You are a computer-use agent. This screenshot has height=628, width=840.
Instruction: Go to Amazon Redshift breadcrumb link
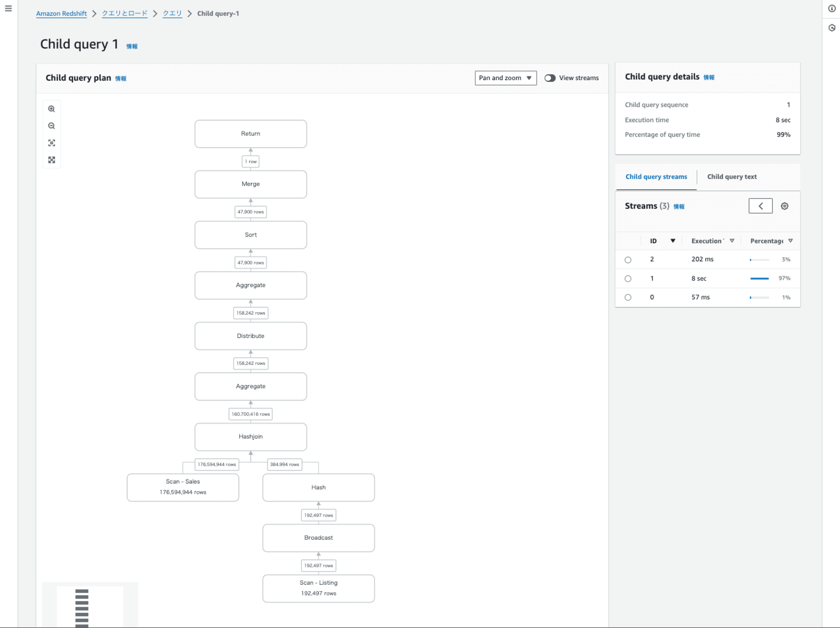(x=61, y=13)
